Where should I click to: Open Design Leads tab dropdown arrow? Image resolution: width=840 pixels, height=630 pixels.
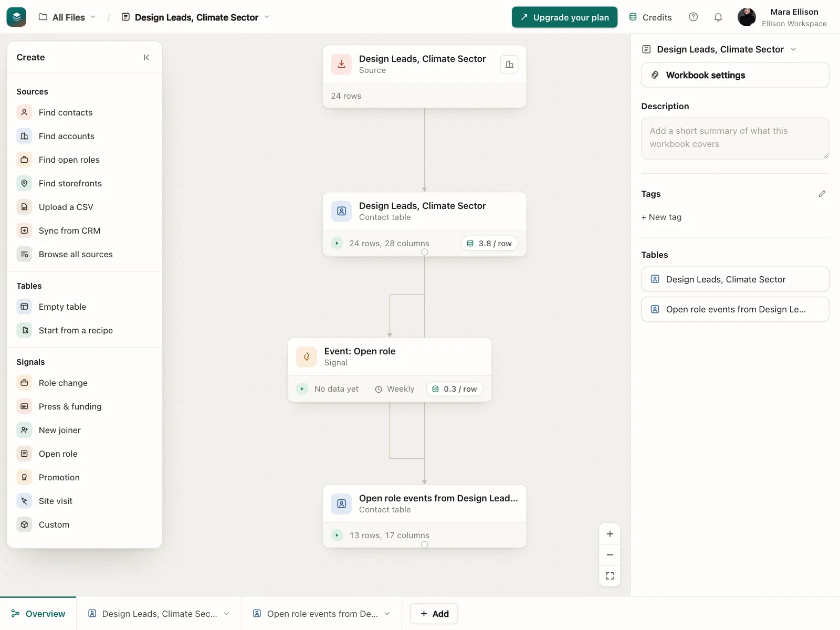coord(226,614)
